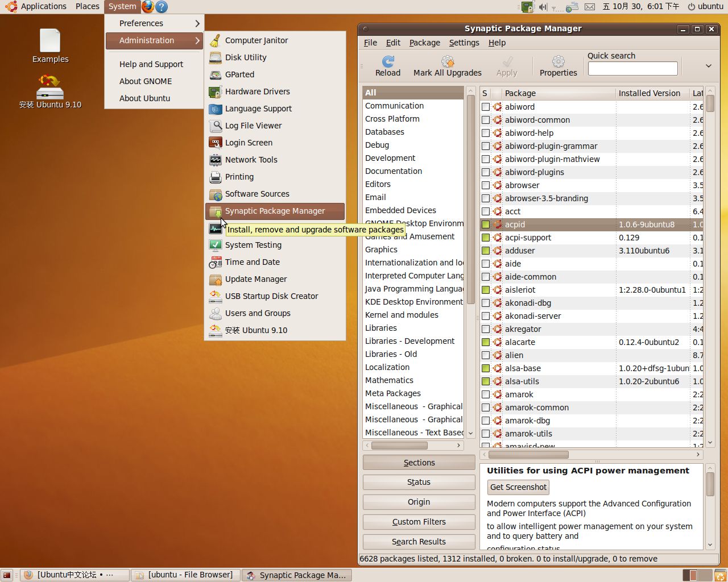This screenshot has height=582, width=728.
Task: Click the Apply toolbar button
Action: (x=507, y=66)
